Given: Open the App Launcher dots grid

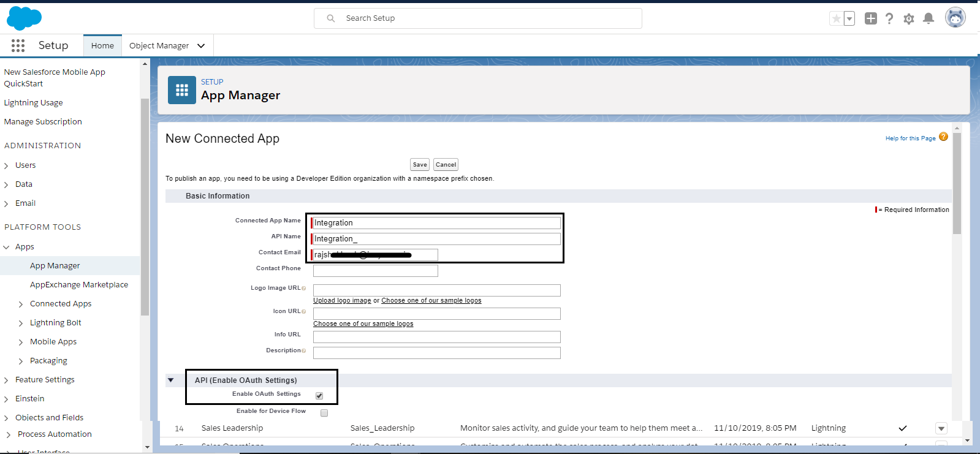Looking at the screenshot, I should pyautogui.click(x=18, y=45).
